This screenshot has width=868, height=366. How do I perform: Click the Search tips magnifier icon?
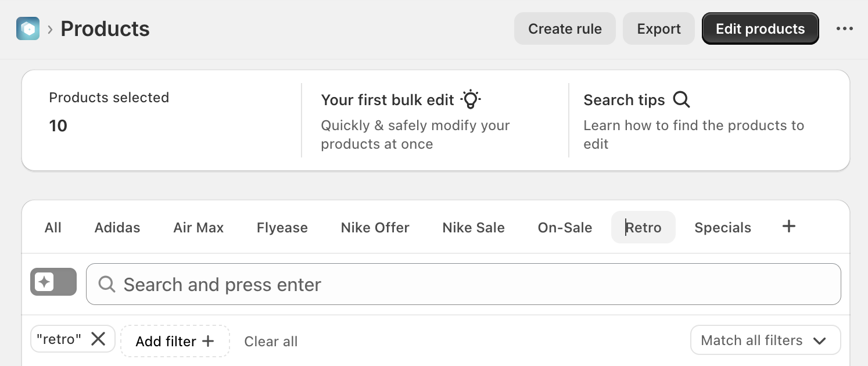(682, 100)
